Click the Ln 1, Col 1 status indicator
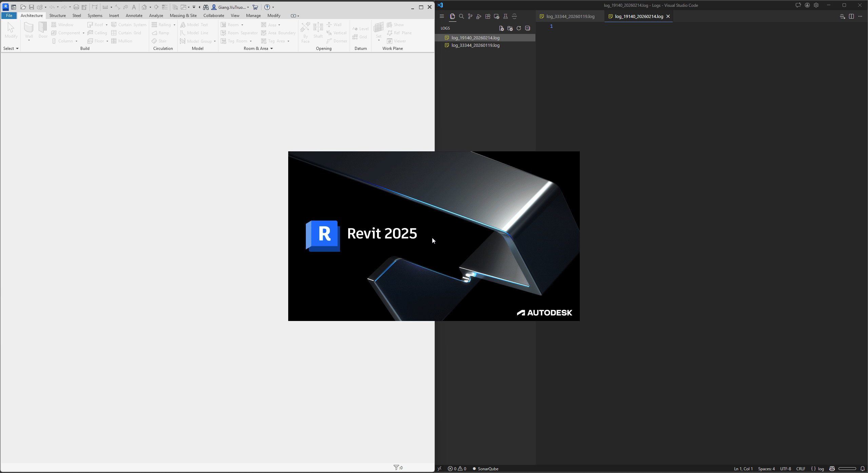The image size is (868, 473). (743, 469)
